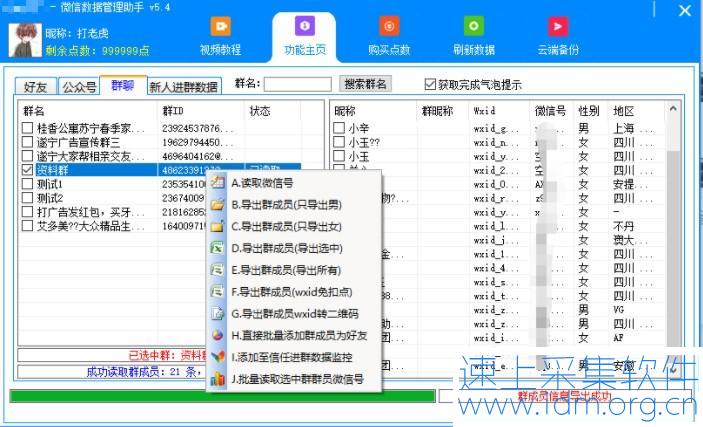Click icon beside F.导出群成员(wxid免扣点)

(x=217, y=292)
